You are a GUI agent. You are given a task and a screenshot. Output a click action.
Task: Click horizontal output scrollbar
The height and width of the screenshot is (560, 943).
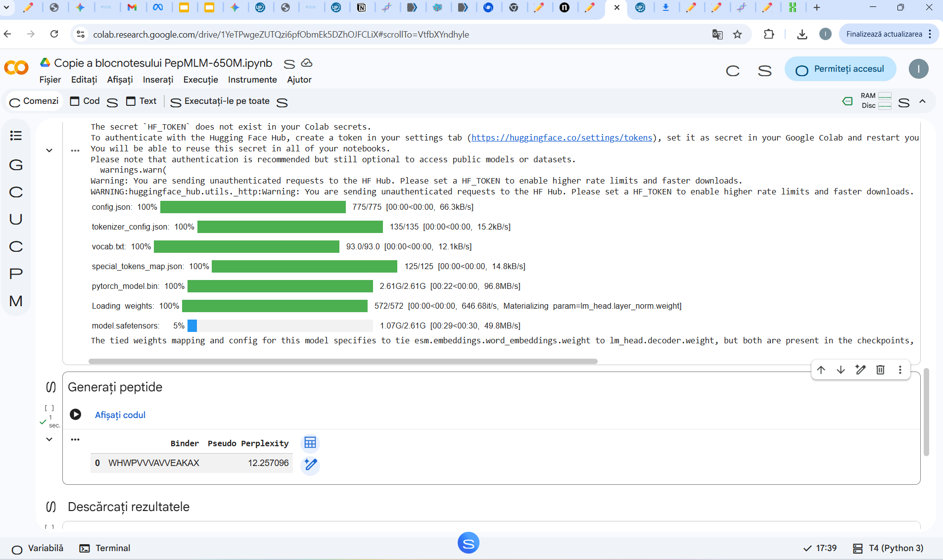[343, 361]
